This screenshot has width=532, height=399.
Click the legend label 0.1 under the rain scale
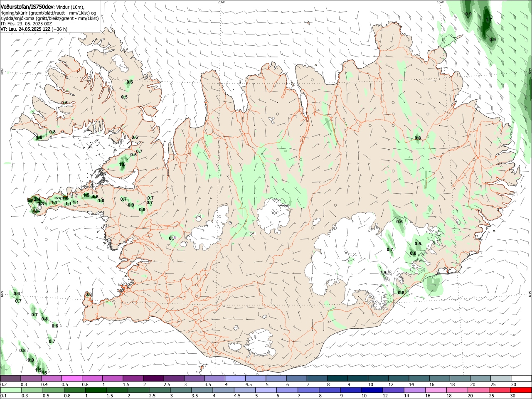3,396
